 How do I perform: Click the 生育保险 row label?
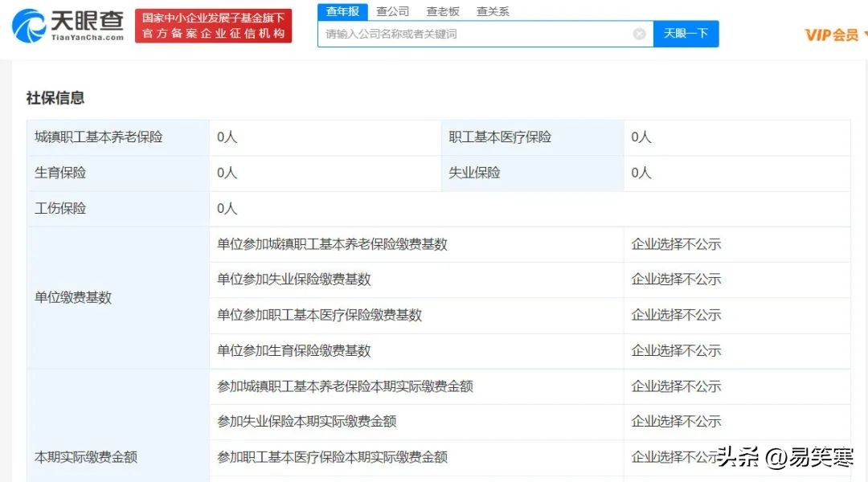[62, 172]
